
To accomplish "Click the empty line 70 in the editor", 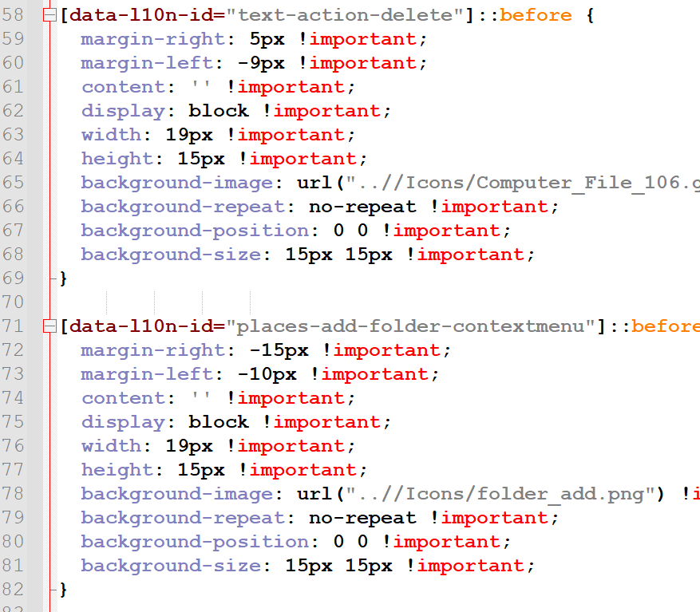I will (319, 302).
